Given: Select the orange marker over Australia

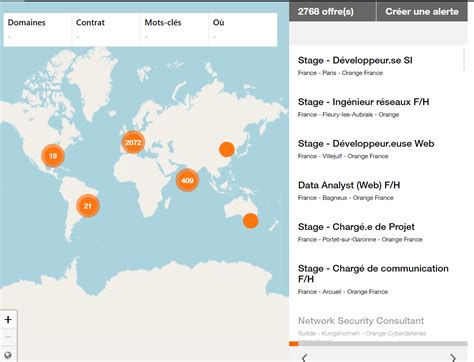Looking at the screenshot, I should coord(250,221).
